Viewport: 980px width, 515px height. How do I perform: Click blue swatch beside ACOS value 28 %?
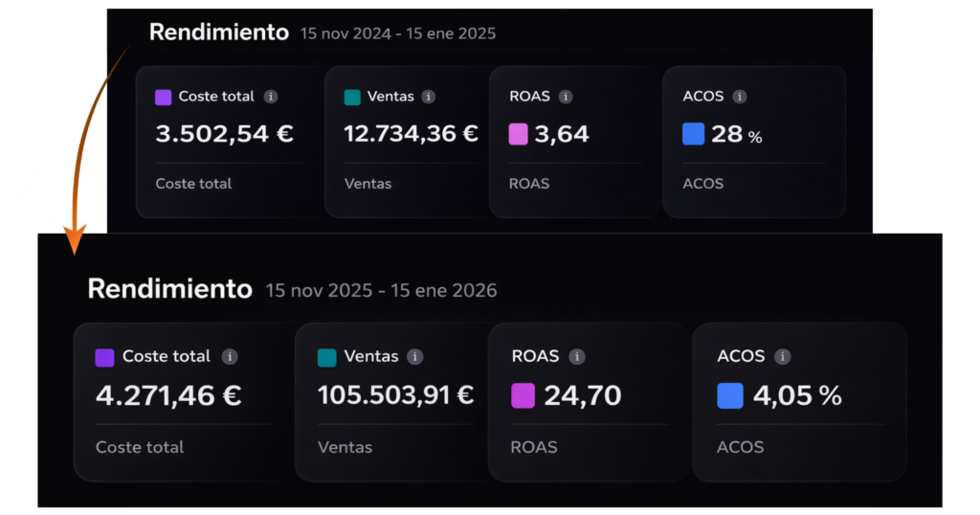[693, 134]
